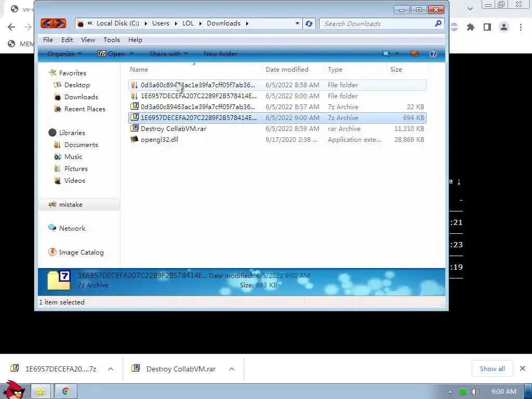Open the View menu
532x399 pixels.
click(88, 39)
